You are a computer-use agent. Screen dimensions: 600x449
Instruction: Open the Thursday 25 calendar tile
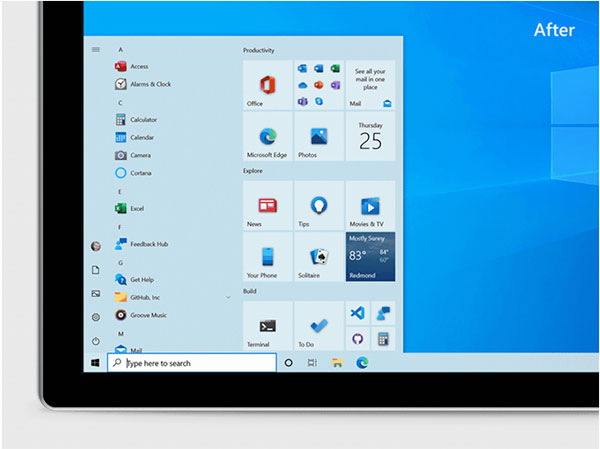point(370,136)
